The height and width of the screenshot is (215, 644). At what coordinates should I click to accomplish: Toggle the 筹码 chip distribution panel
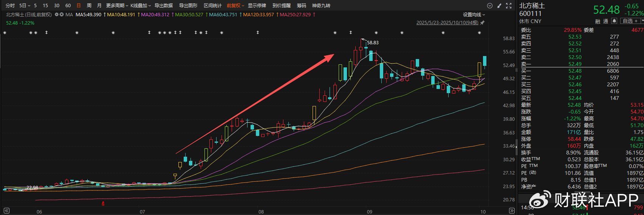click(302, 6)
